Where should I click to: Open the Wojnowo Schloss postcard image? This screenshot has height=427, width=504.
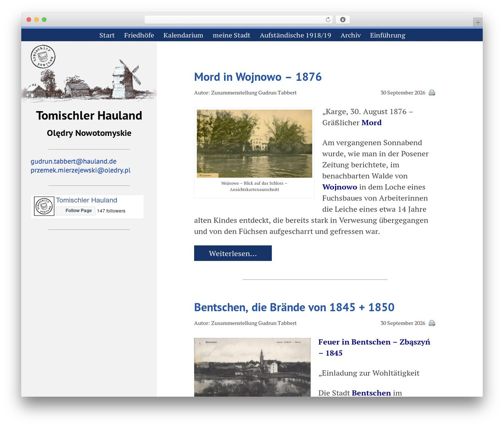click(254, 143)
